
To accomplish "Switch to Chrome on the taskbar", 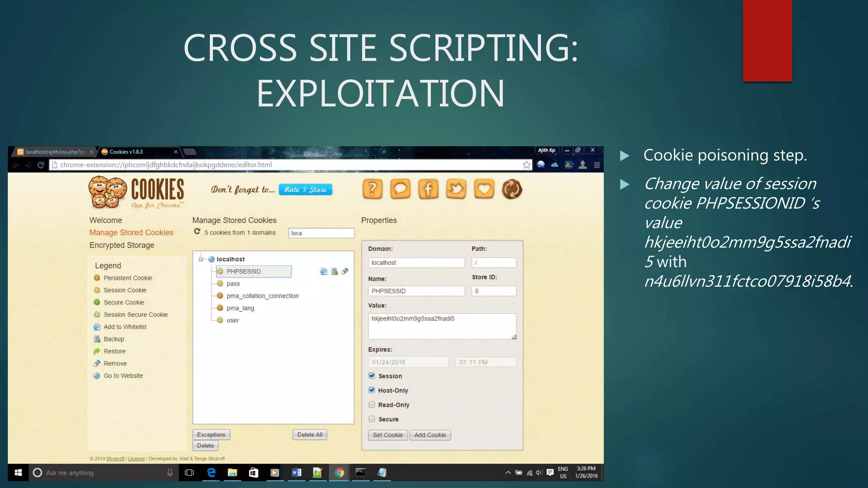I will click(x=339, y=473).
